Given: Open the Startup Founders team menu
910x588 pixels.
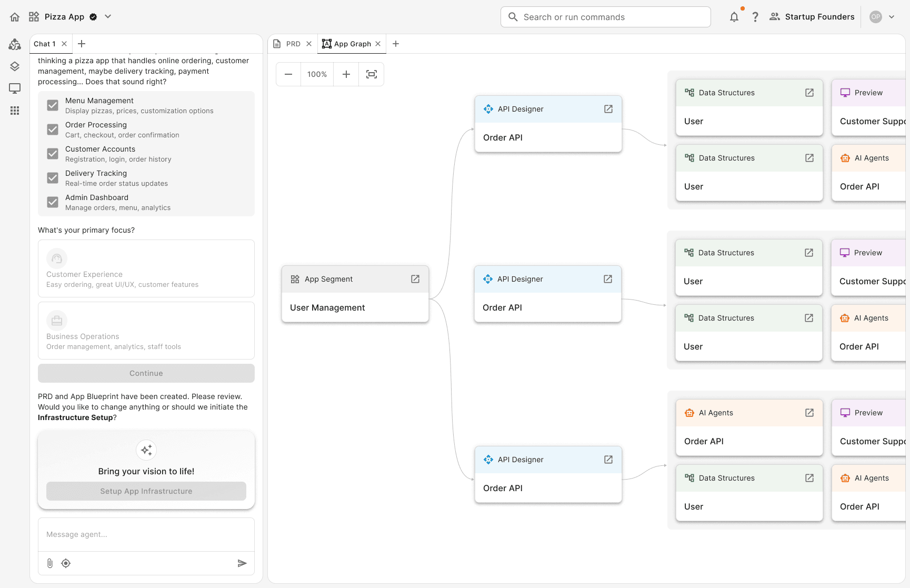Looking at the screenshot, I should pos(812,17).
